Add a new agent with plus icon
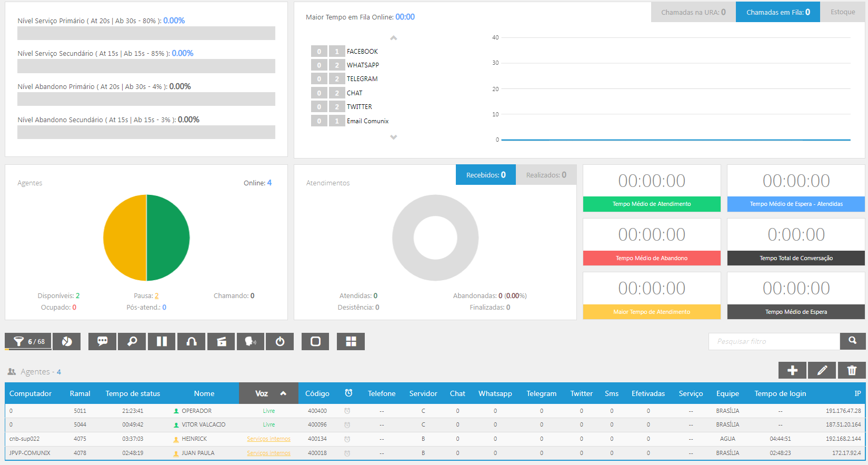This screenshot has width=868, height=465. 792,370
